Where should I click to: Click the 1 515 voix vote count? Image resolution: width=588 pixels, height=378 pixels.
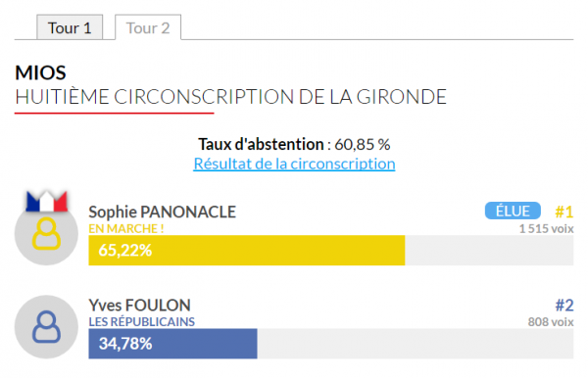tap(546, 228)
